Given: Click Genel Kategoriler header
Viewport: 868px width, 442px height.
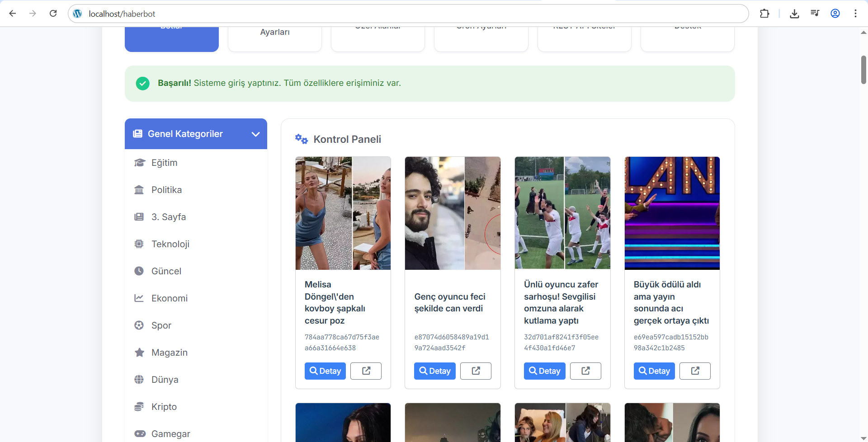Looking at the screenshot, I should [196, 134].
